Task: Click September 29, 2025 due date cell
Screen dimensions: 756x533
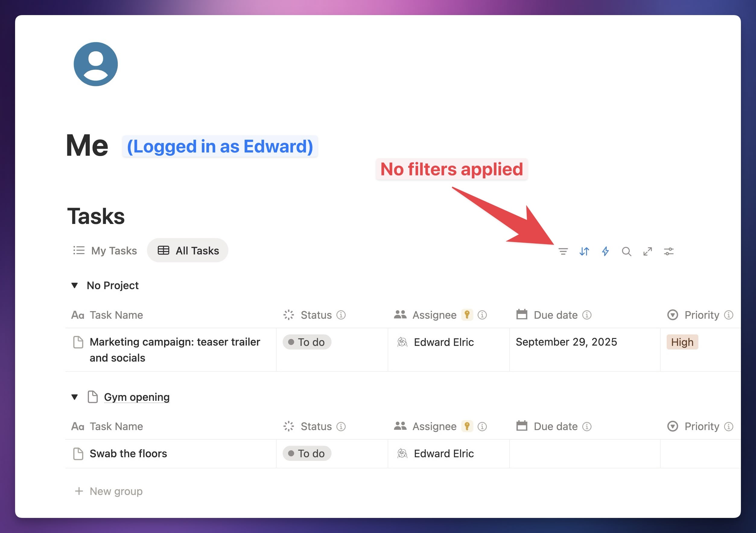Action: coord(566,342)
